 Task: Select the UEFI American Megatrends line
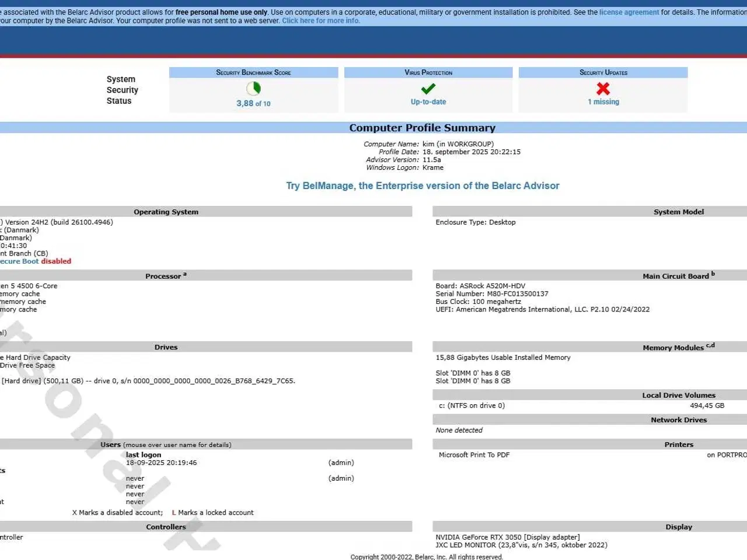pyautogui.click(x=543, y=310)
